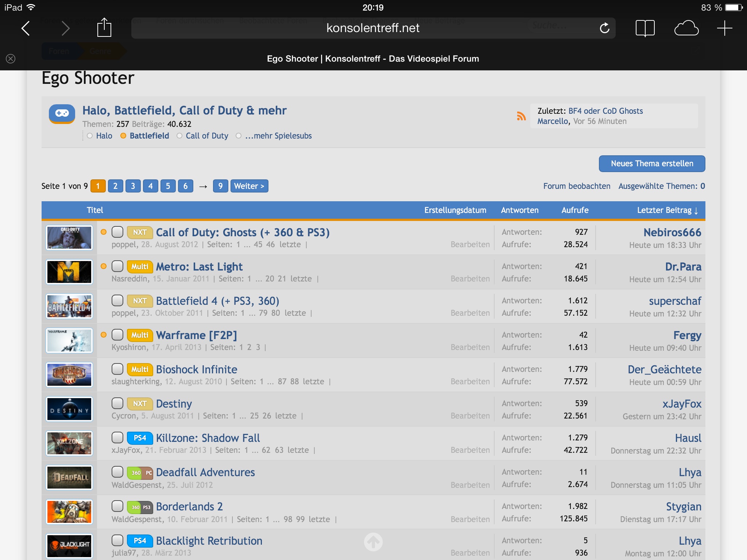This screenshot has width=747, height=560.
Task: Click Neues Thema erstellen button
Action: (652, 164)
